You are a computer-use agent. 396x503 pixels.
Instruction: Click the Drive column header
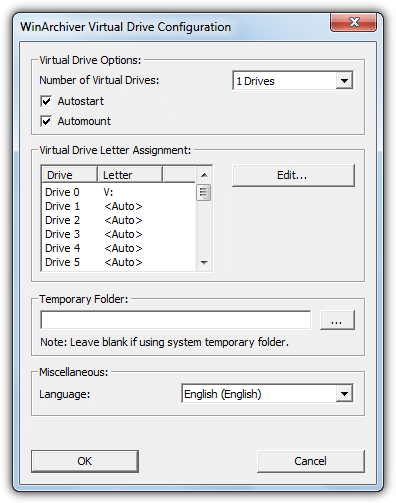click(x=70, y=175)
